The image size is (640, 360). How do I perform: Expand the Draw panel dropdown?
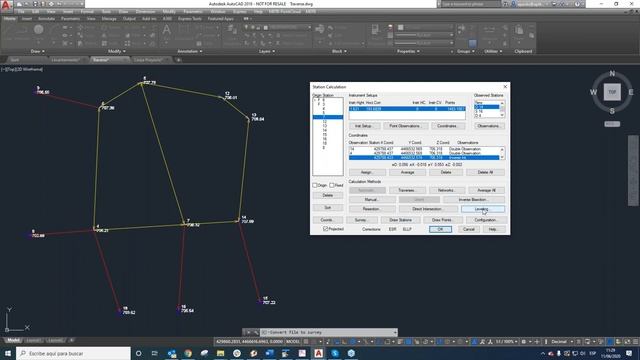(38, 51)
